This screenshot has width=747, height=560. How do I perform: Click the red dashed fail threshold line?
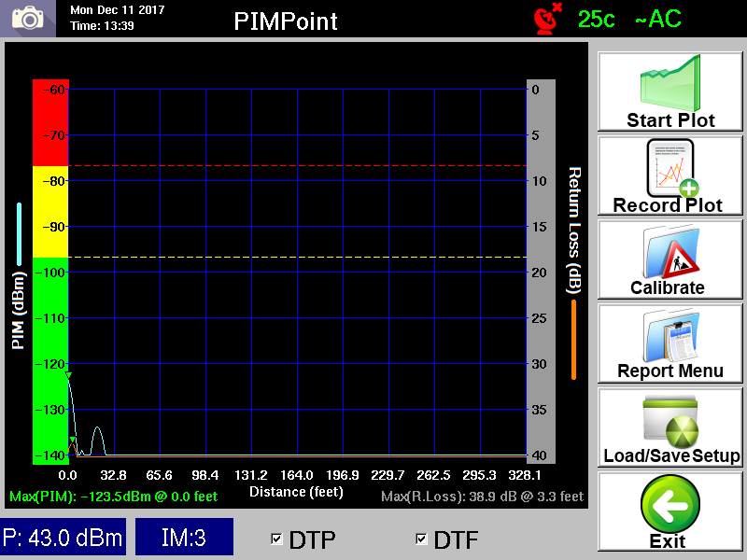click(x=298, y=166)
